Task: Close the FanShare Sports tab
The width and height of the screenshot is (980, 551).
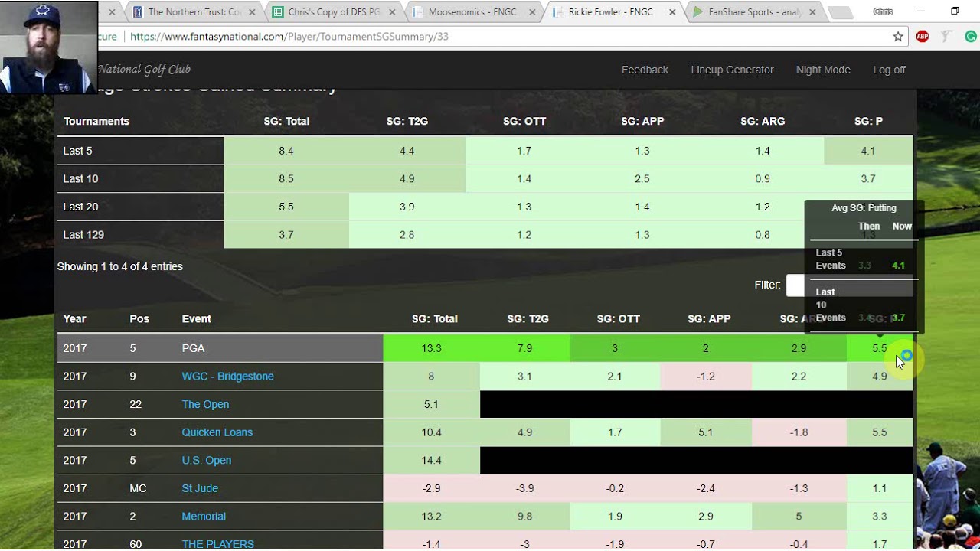Action: (x=812, y=12)
